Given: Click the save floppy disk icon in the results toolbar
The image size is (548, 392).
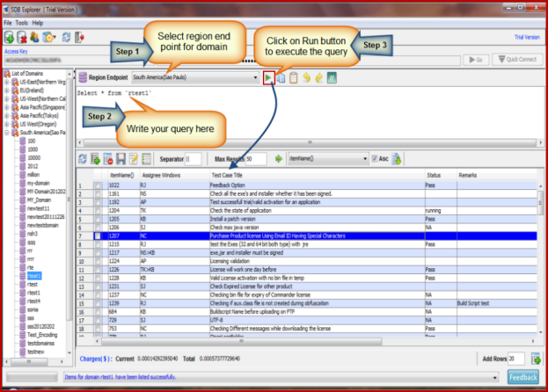Looking at the screenshot, I should pos(121,159).
